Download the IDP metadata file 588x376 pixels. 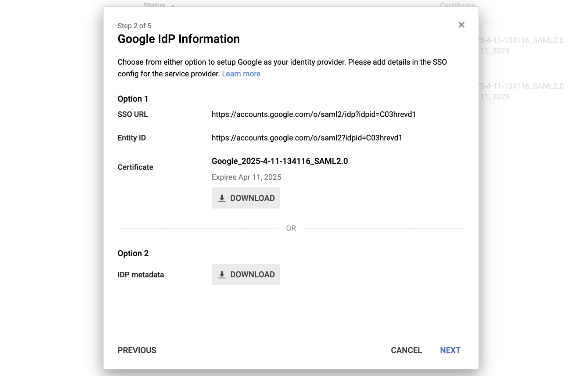coord(245,274)
